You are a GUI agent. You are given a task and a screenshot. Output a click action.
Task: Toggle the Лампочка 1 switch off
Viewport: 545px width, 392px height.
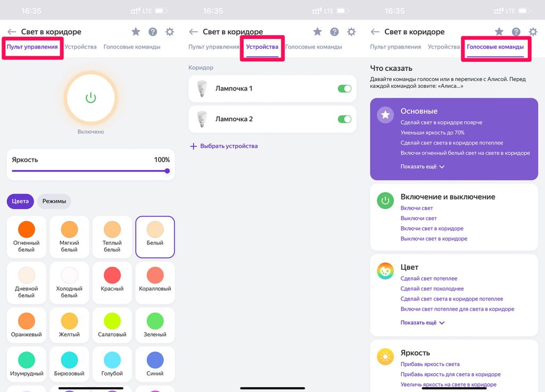point(344,89)
